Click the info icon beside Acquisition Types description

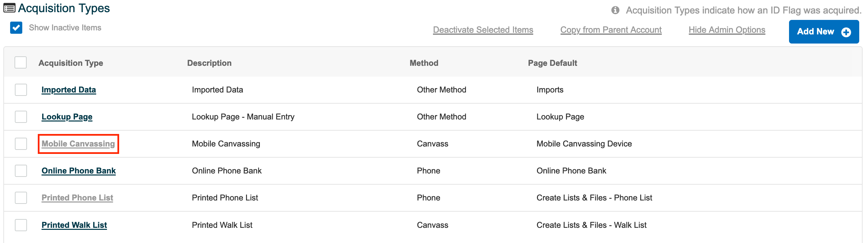(x=615, y=10)
